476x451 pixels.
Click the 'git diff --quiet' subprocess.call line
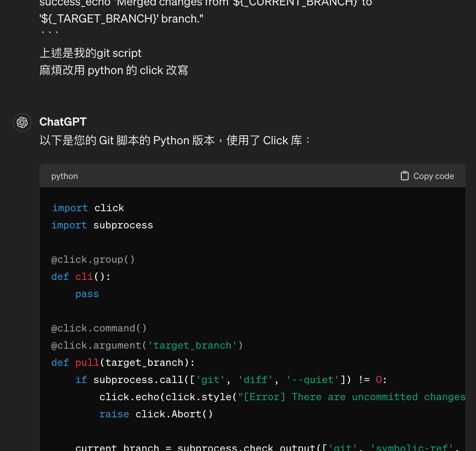click(x=231, y=380)
